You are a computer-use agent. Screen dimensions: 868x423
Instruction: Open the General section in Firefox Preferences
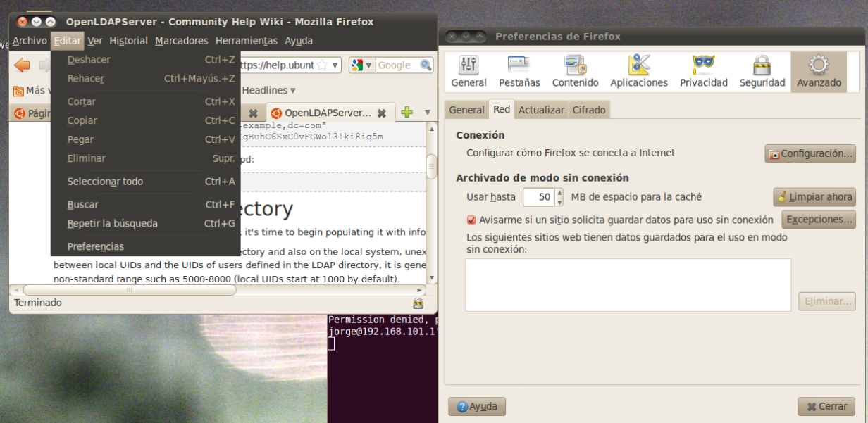(469, 70)
